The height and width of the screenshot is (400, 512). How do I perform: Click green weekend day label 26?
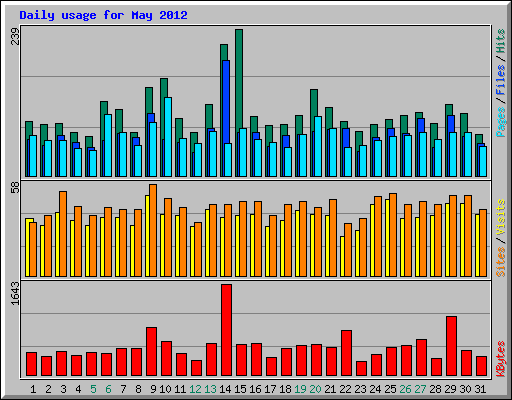click(405, 389)
